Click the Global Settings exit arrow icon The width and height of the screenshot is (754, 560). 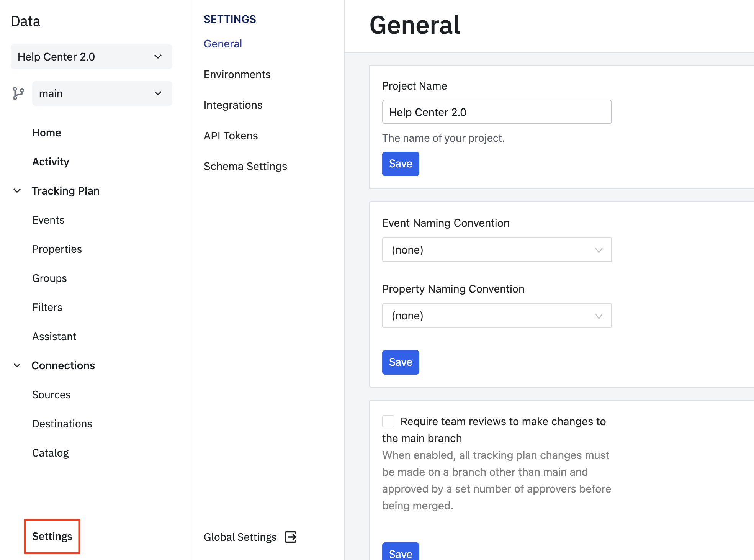291,537
